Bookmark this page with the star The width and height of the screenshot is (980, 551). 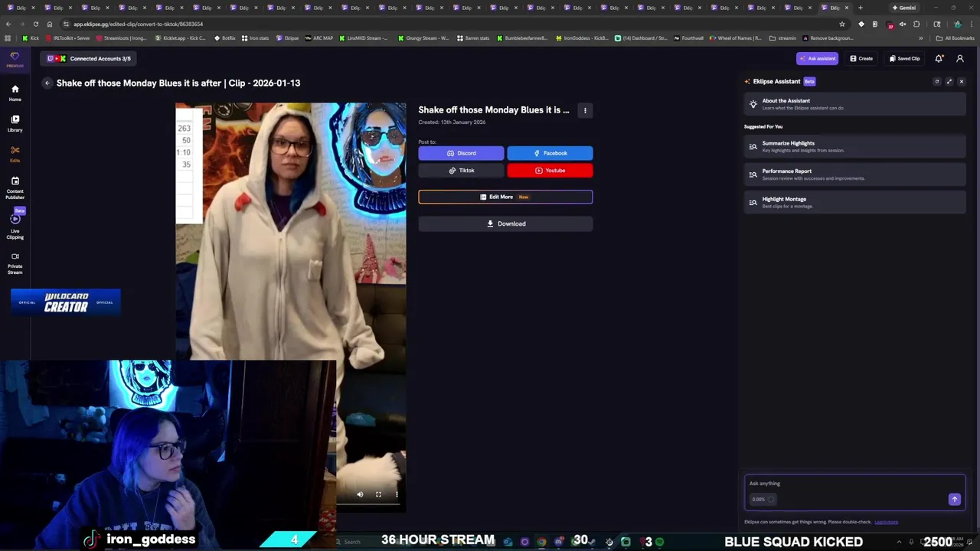point(842,24)
